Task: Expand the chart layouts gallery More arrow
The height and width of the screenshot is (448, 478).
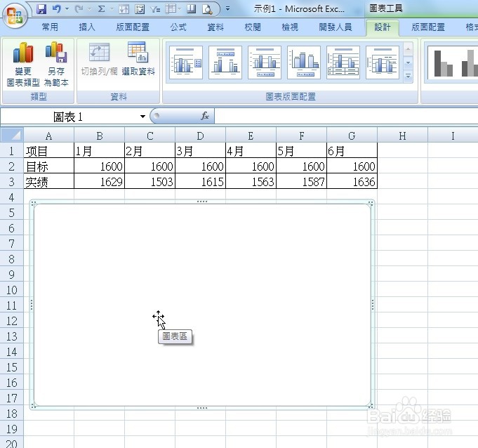Action: click(409, 77)
